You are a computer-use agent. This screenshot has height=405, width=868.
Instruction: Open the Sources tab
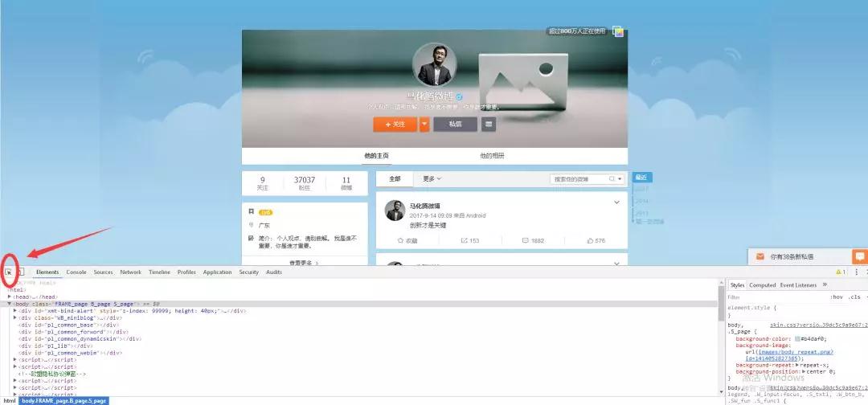(x=103, y=272)
